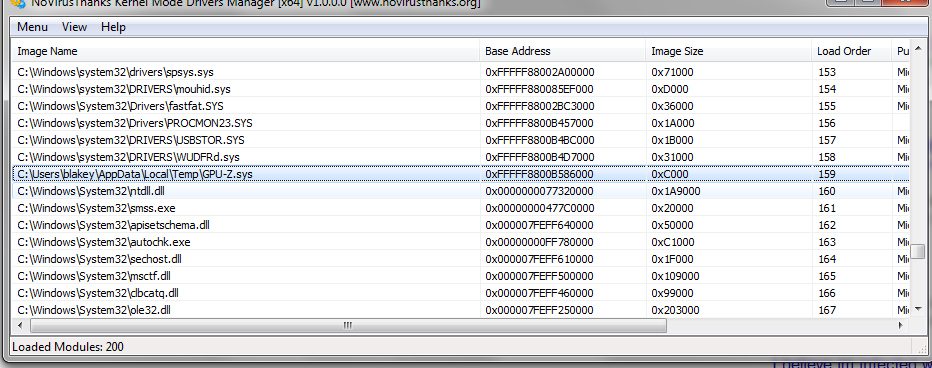Click load order value 163
Image resolution: width=932 pixels, height=368 pixels.
(x=826, y=242)
